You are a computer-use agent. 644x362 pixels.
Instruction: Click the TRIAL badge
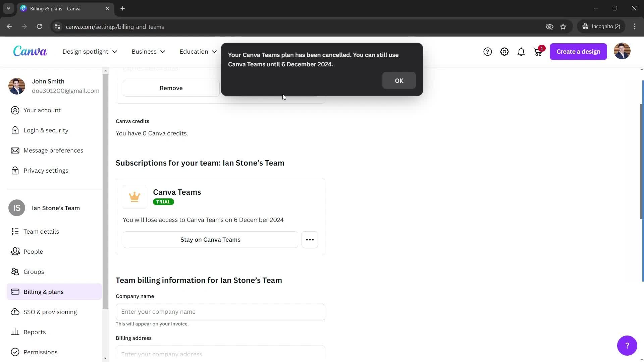[x=163, y=202]
